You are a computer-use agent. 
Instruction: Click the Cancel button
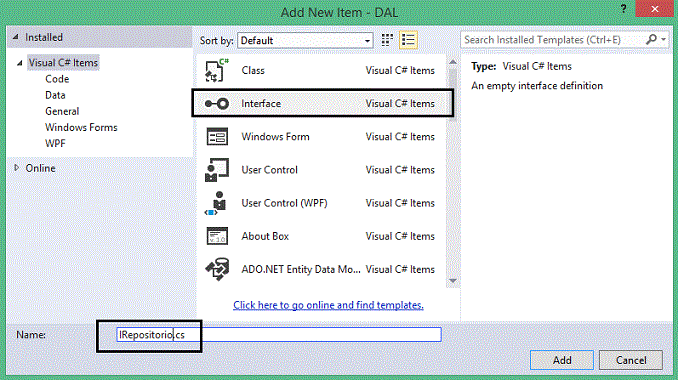[x=631, y=360]
